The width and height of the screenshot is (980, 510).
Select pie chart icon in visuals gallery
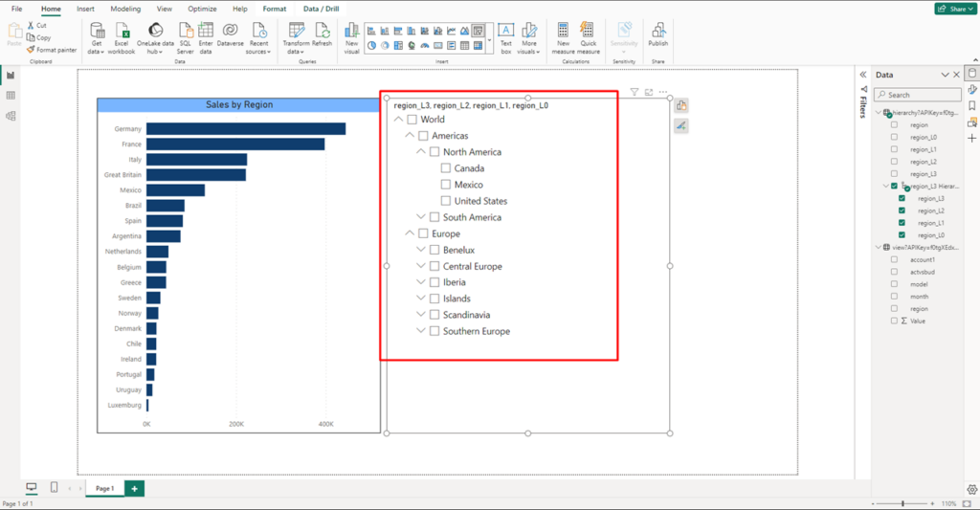(x=371, y=46)
